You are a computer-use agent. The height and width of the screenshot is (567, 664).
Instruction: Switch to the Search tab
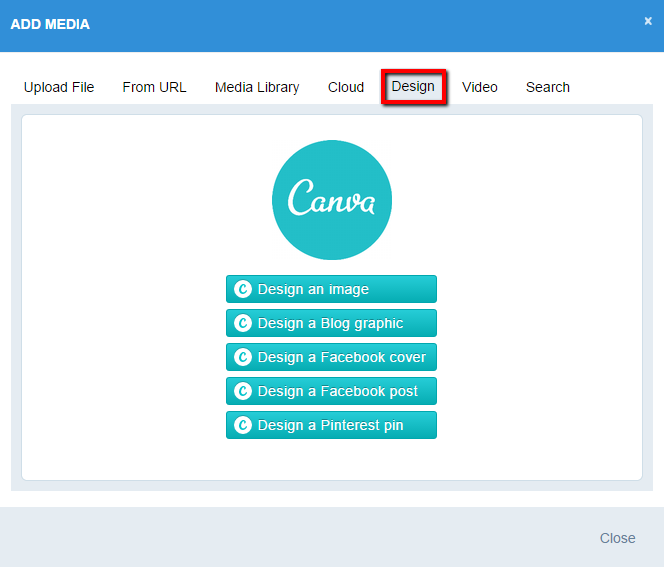(548, 87)
